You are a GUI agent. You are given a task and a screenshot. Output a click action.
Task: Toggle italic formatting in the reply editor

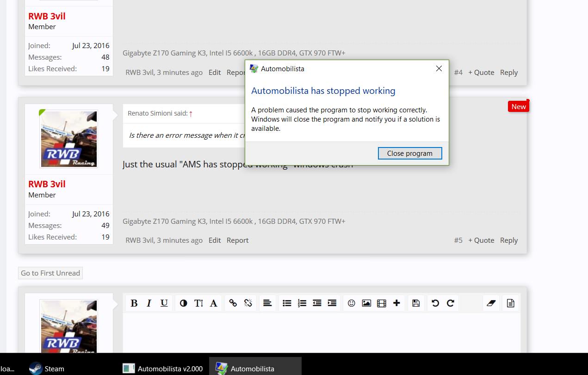tap(149, 303)
